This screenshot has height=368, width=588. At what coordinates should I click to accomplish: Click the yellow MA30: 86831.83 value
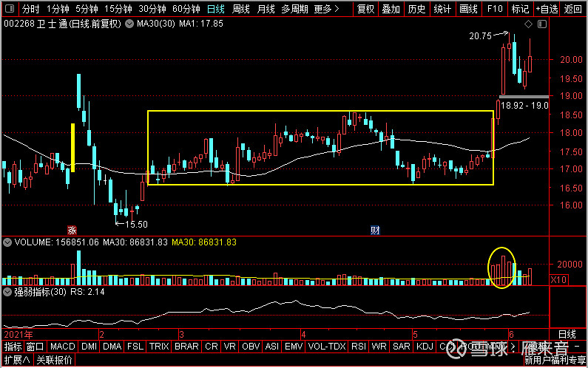204,242
